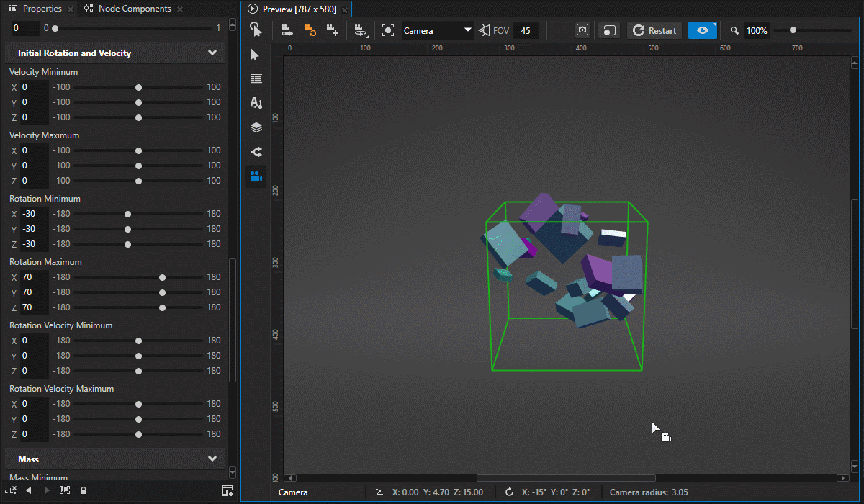Select the grid layout tool in preview sidebar
Viewport: 864px width, 504px height.
(256, 78)
